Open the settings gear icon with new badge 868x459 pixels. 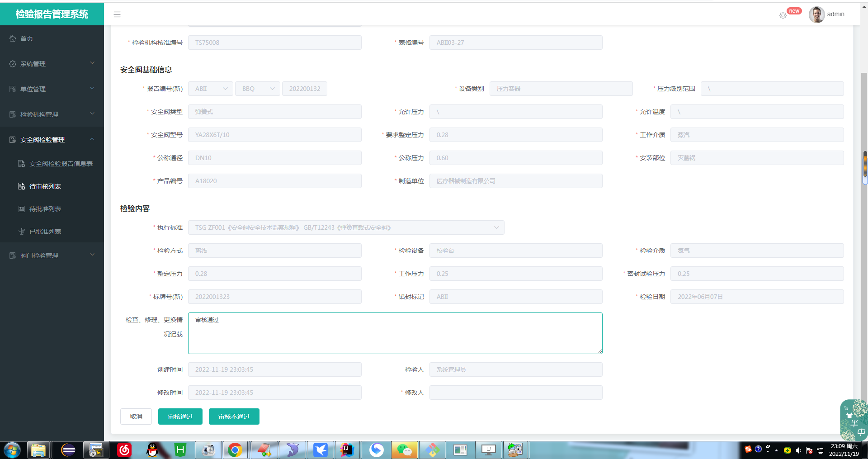pyautogui.click(x=783, y=15)
